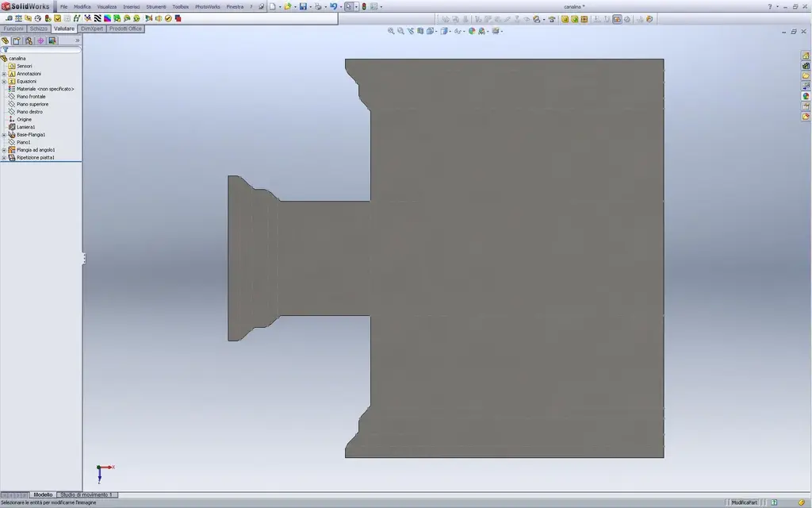This screenshot has width=812, height=508.
Task: Expand the Ripetizione piatta1 node
Action: coord(4,158)
